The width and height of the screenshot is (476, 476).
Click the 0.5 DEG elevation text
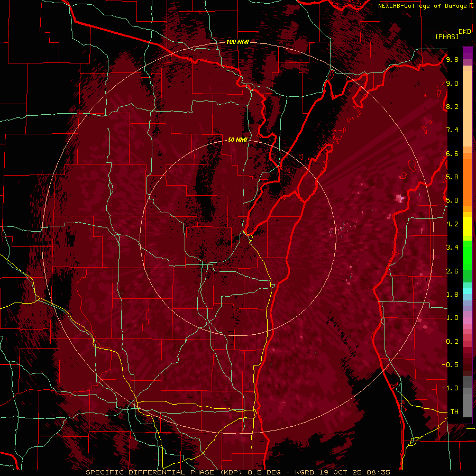264,472
